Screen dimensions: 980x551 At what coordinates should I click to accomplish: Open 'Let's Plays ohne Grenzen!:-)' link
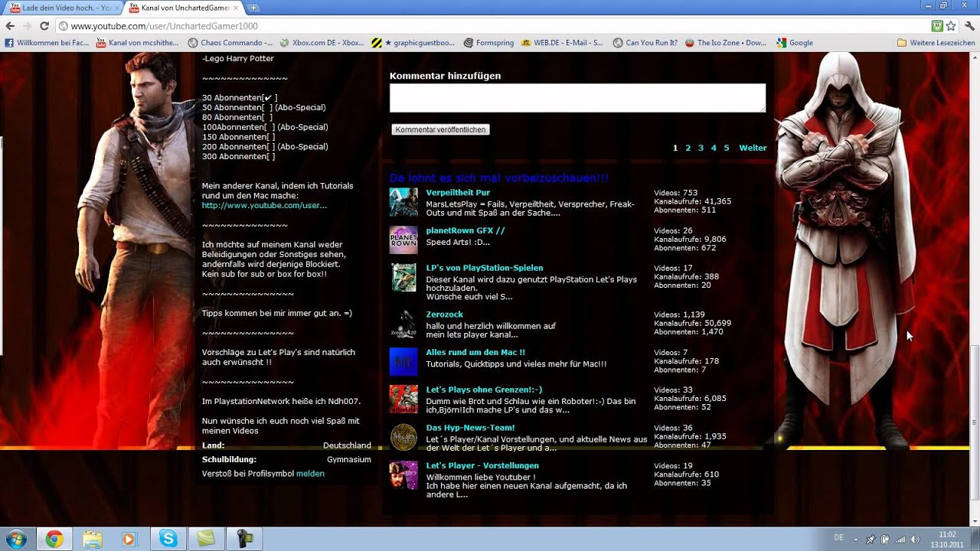click(x=484, y=390)
